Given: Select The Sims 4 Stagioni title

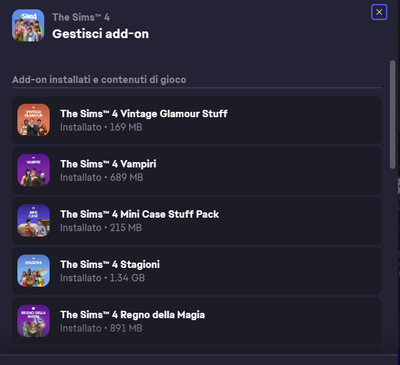Looking at the screenshot, I should click(x=110, y=265).
